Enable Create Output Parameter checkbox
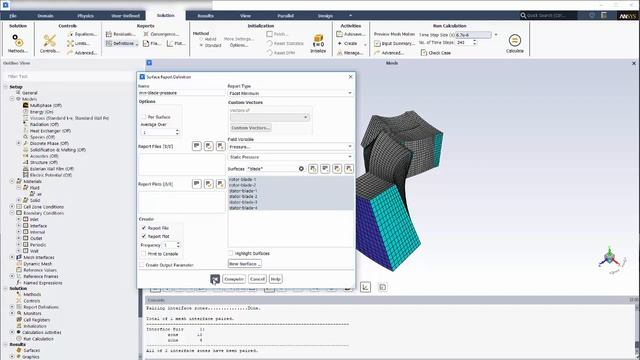Viewport: 640px width, 360px height. pyautogui.click(x=142, y=265)
